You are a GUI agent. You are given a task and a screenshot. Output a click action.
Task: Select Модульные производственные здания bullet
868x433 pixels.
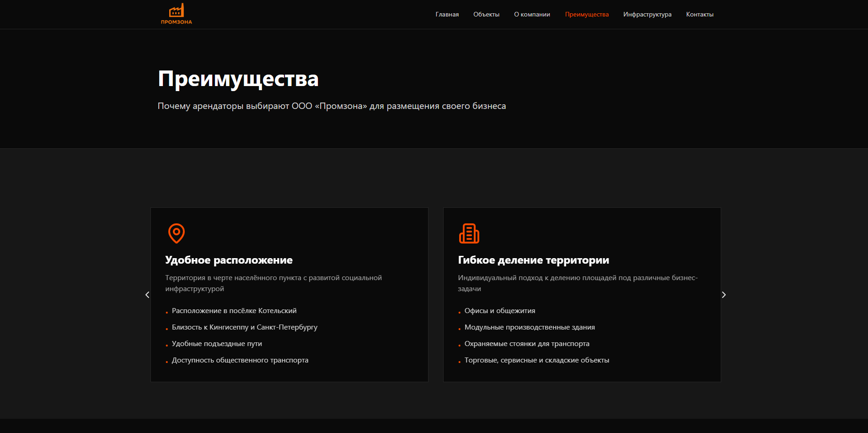pyautogui.click(x=529, y=327)
